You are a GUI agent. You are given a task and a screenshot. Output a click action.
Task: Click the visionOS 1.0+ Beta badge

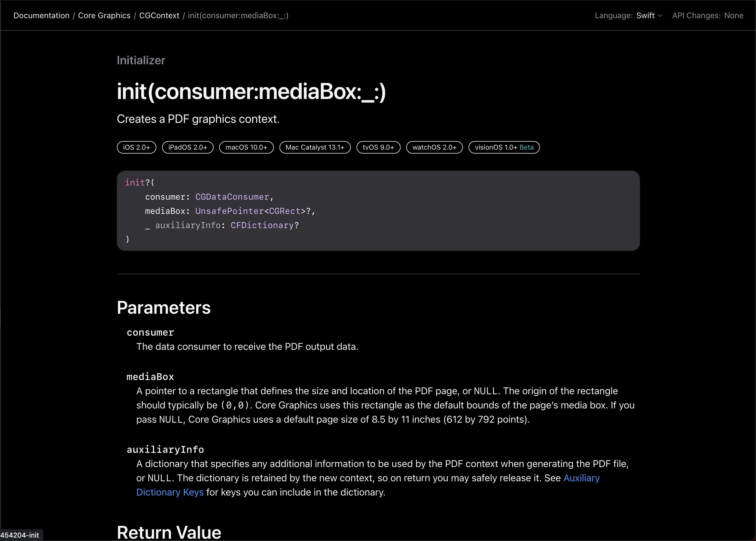pyautogui.click(x=504, y=147)
